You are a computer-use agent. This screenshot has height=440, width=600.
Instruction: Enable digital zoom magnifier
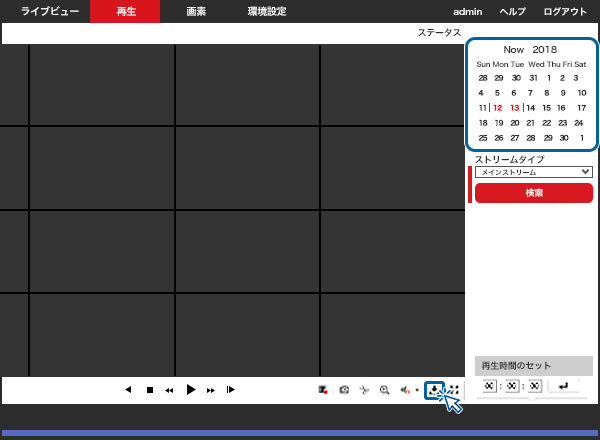pos(385,390)
